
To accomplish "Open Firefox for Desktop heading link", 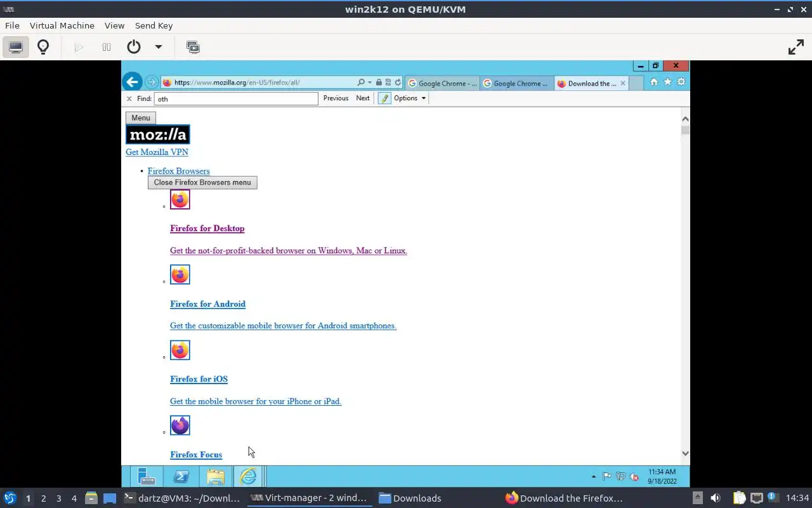I will point(207,229).
